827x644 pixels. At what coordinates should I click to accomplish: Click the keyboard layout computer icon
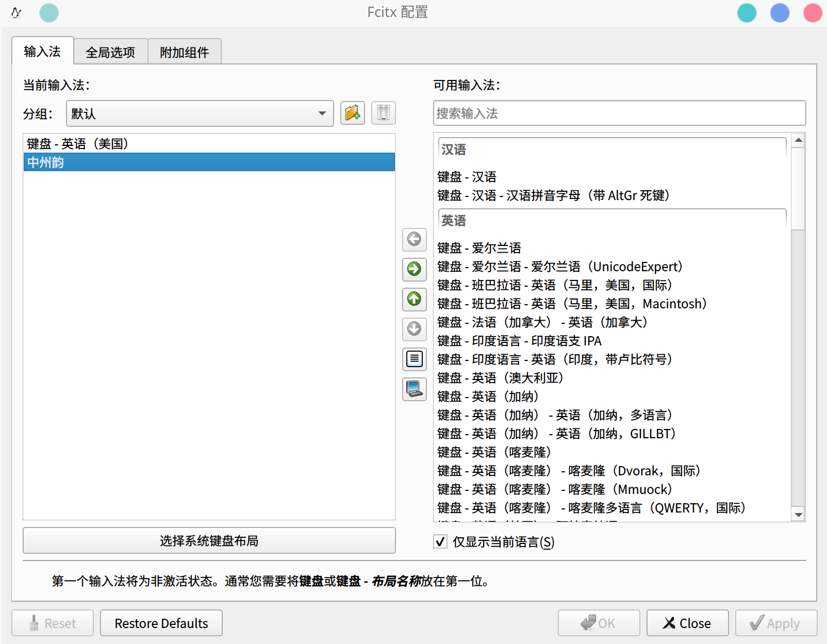[x=414, y=389]
